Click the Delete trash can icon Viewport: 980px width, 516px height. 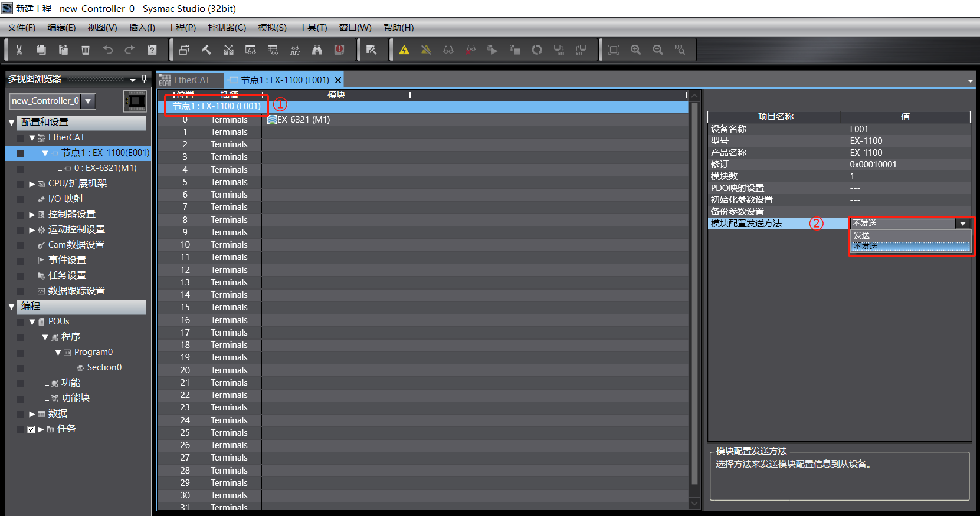(x=86, y=50)
